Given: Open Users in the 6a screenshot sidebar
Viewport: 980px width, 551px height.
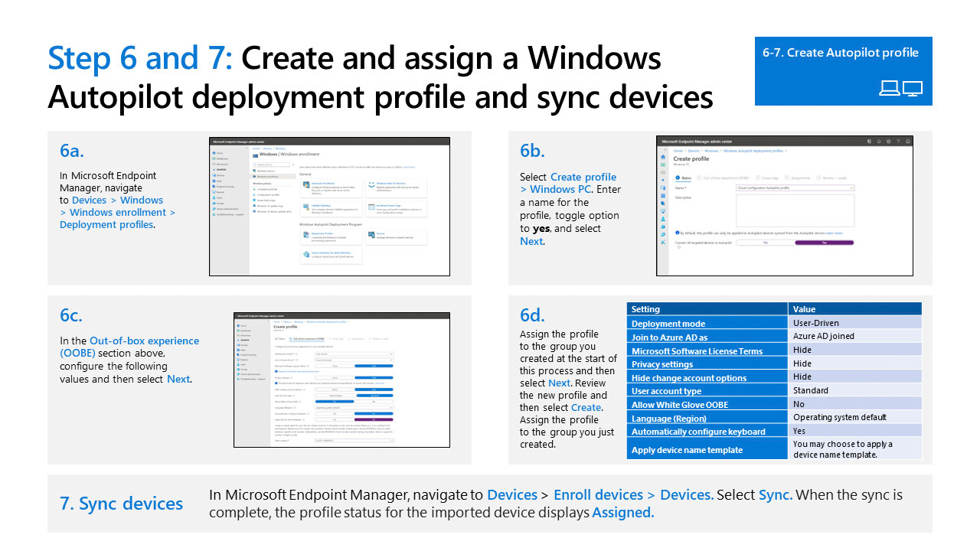Looking at the screenshot, I should pos(218,197).
